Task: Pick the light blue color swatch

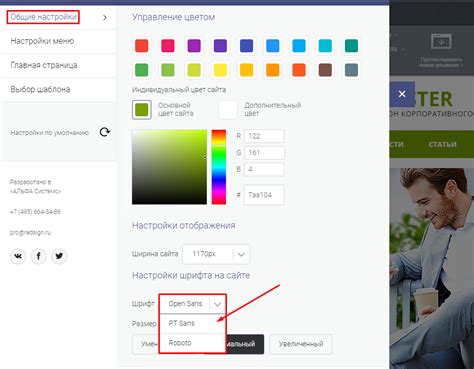Action: (x=299, y=46)
